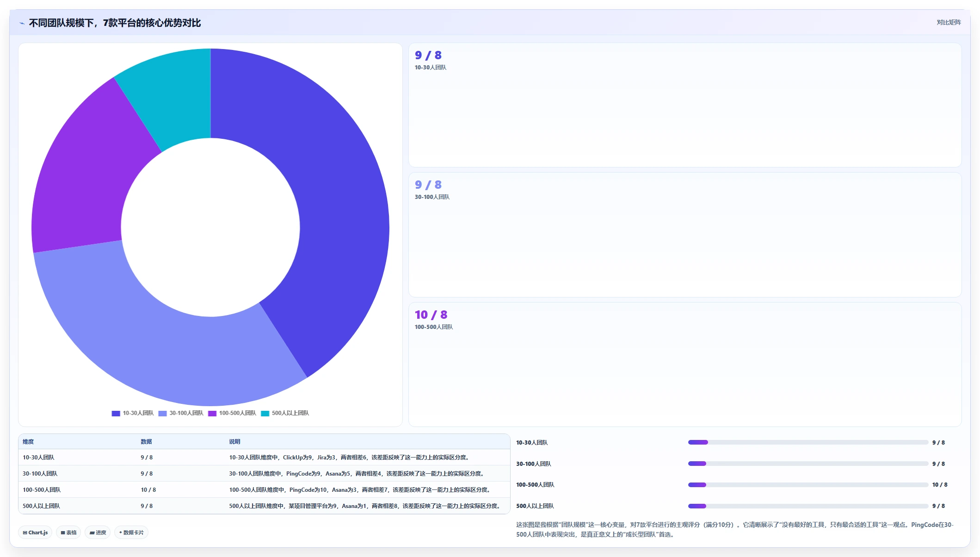This screenshot has width=980, height=557.
Task: Click the 9 / 8 data cell in the table's 500人以上团队 row
Action: 147,506
